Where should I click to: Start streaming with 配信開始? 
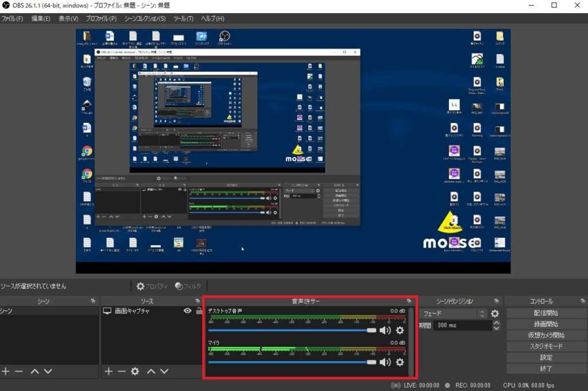pos(546,313)
